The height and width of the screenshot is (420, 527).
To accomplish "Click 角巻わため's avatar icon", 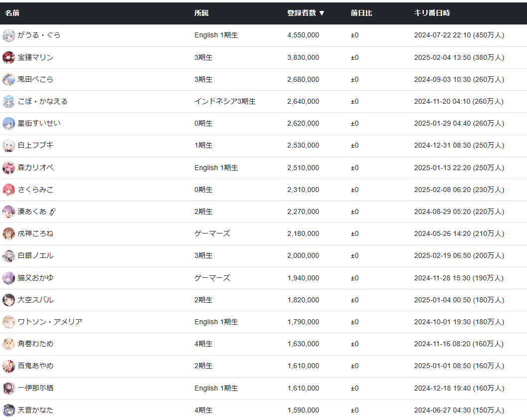I will 8,344.
